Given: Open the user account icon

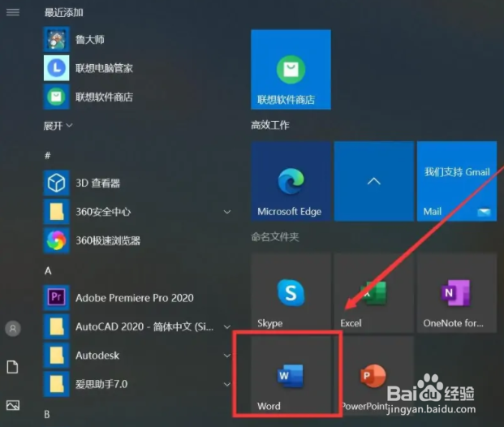Looking at the screenshot, I should click(x=13, y=328).
